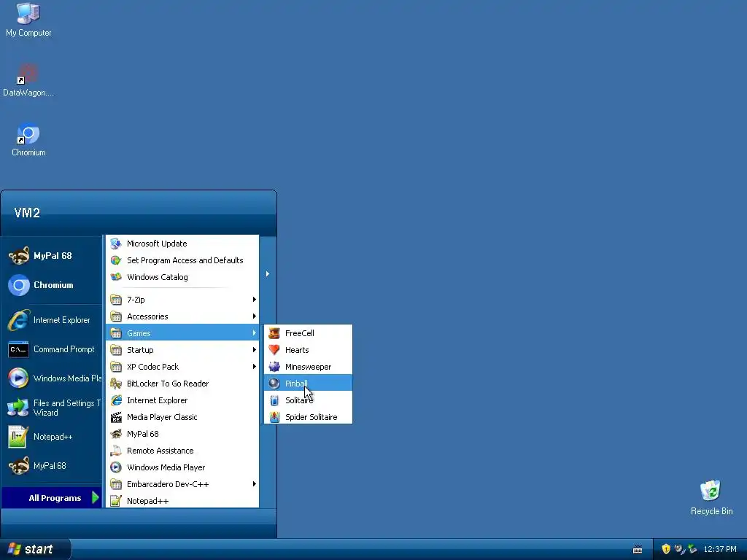Viewport: 747px width, 560px height.
Task: Expand the Accessories program folder
Action: click(182, 316)
